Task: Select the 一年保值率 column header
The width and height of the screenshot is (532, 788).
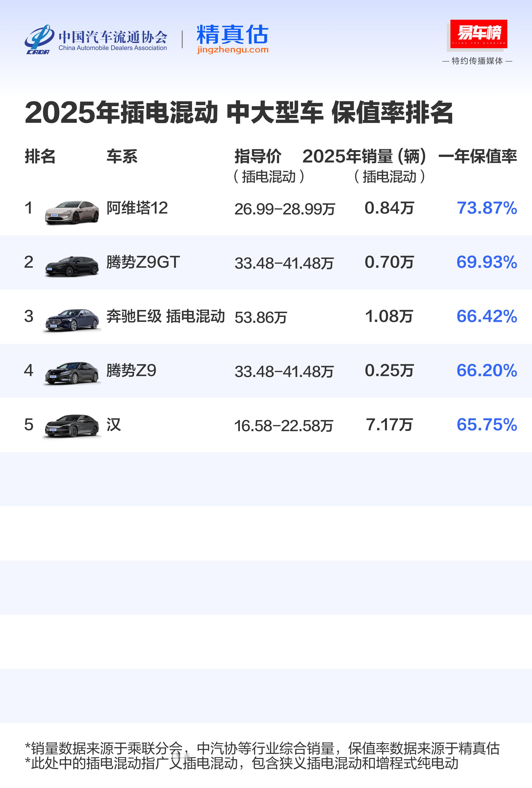Action: click(x=478, y=157)
